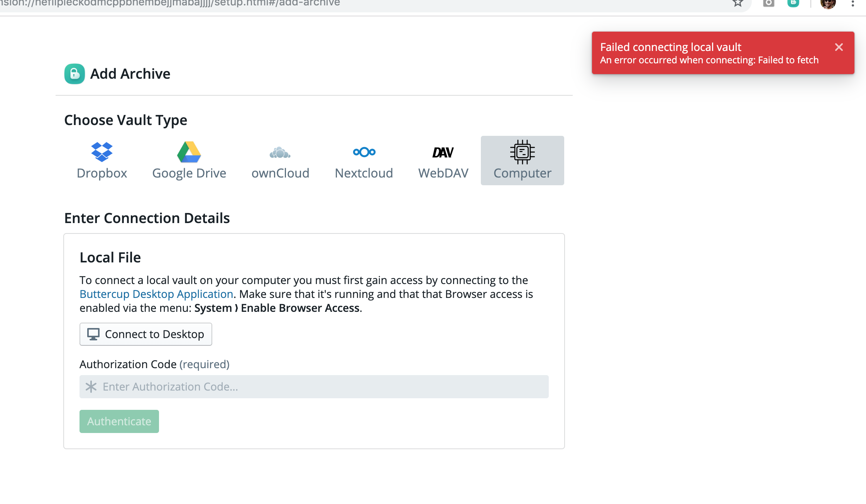Select the Dropbox vault type
Image resolution: width=866 pixels, height=504 pixels.
pyautogui.click(x=102, y=161)
